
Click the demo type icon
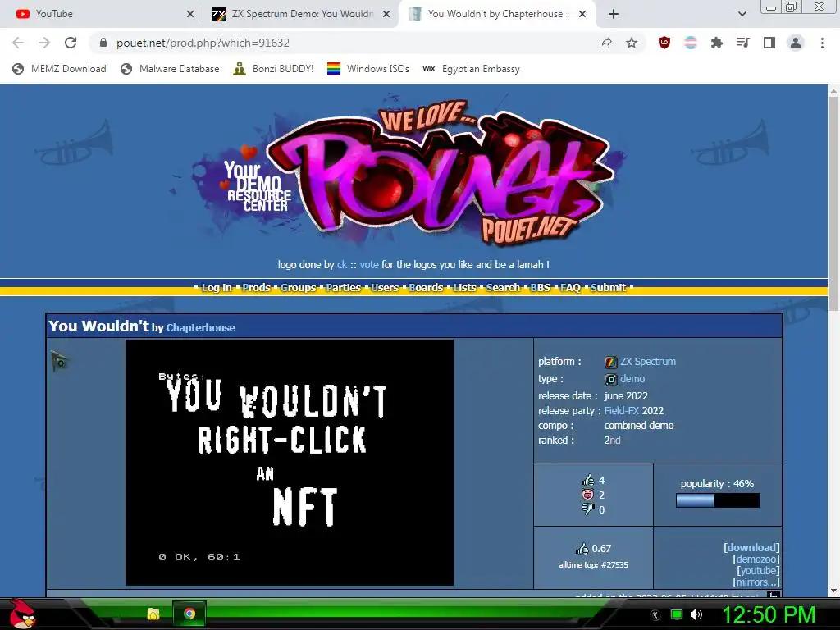click(610, 379)
